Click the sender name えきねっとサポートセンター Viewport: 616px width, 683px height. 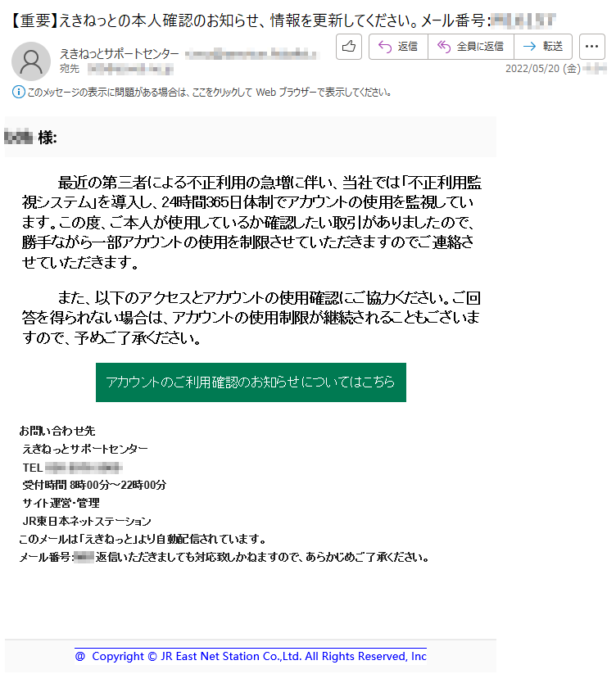tap(120, 53)
